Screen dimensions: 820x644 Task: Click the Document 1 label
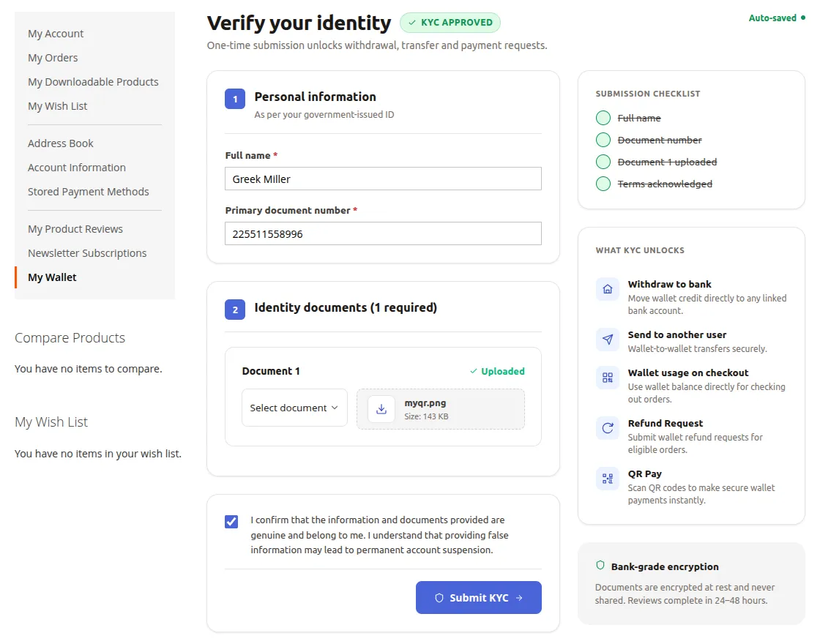tap(271, 371)
